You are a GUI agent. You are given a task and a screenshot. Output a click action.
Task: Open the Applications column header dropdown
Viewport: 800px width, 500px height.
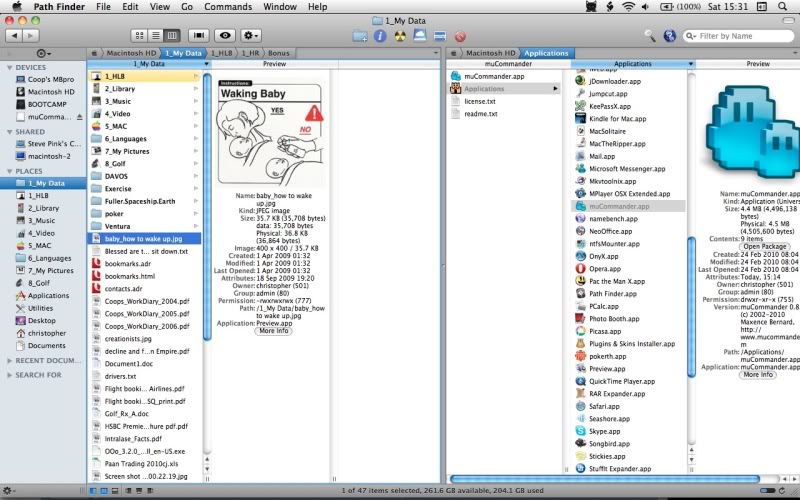click(x=690, y=64)
